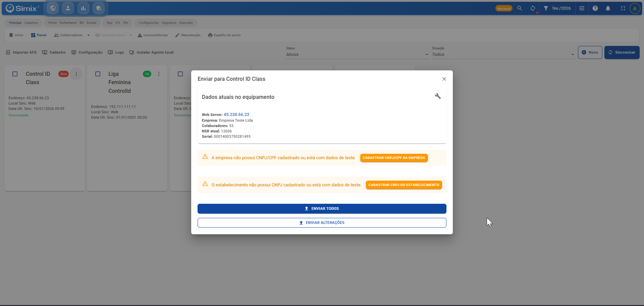Switch to the VRs tab
This screenshot has height=306, width=644.
[125, 23]
